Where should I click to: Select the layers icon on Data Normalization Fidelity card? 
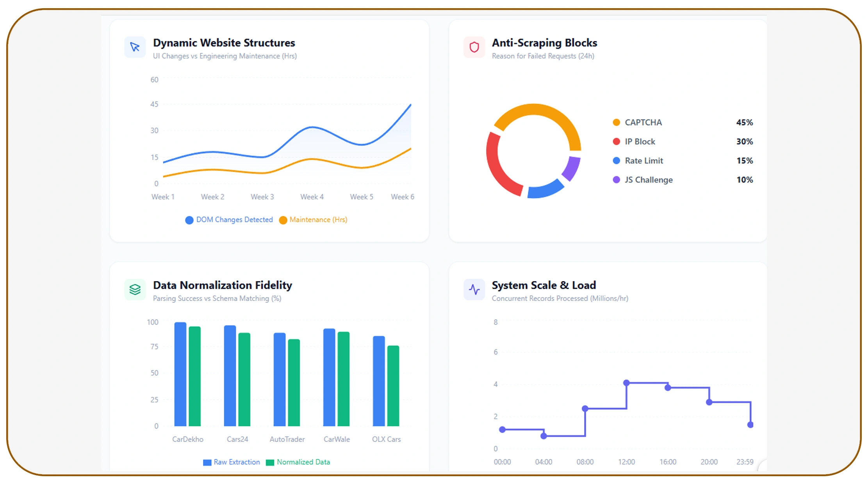[x=135, y=290]
